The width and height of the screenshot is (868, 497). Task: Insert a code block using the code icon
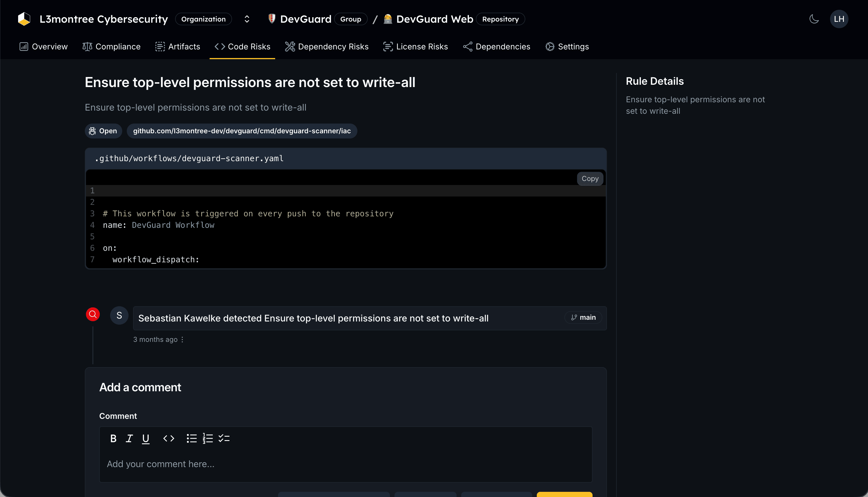coord(168,438)
